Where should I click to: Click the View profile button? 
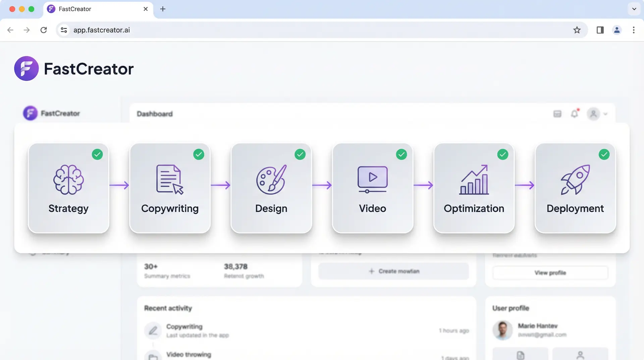click(550, 273)
